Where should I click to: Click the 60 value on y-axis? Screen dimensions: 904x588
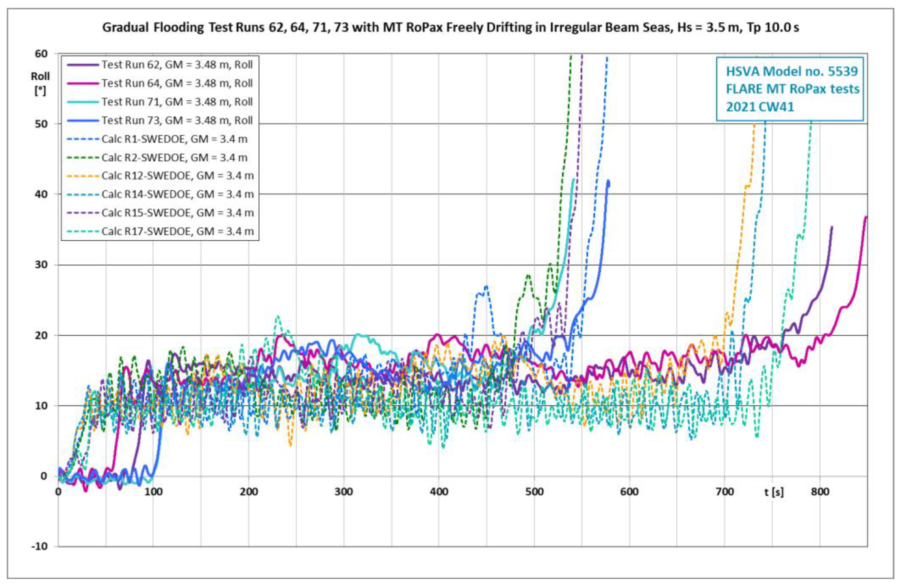(x=42, y=54)
